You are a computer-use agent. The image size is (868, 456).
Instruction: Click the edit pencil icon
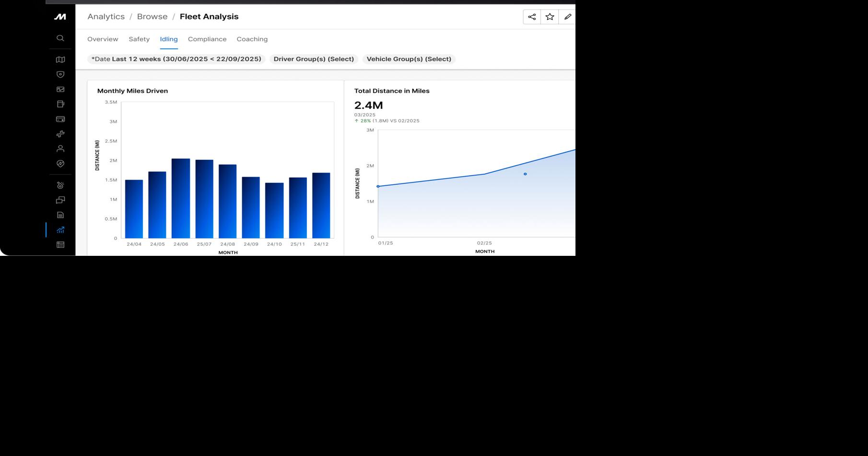tap(568, 16)
